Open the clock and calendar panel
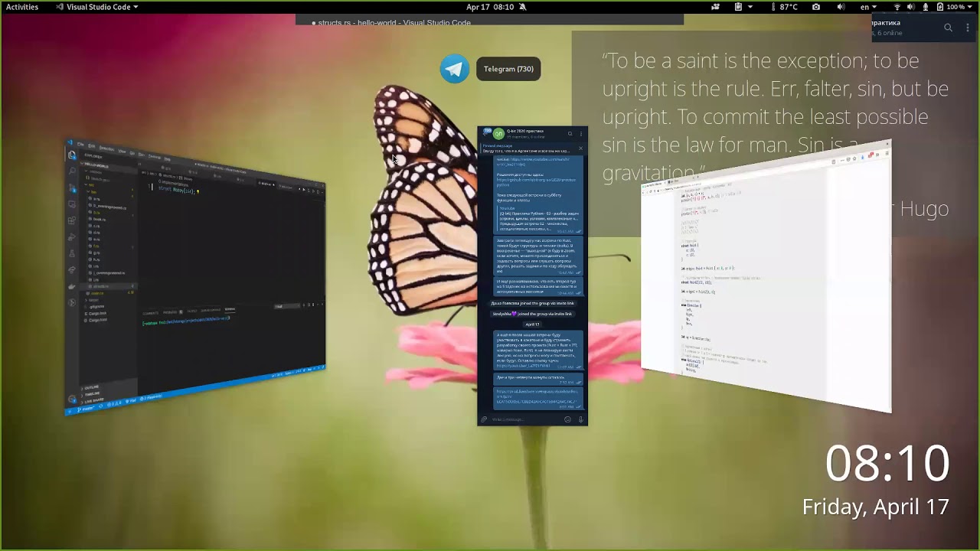The image size is (980, 551). point(490,7)
